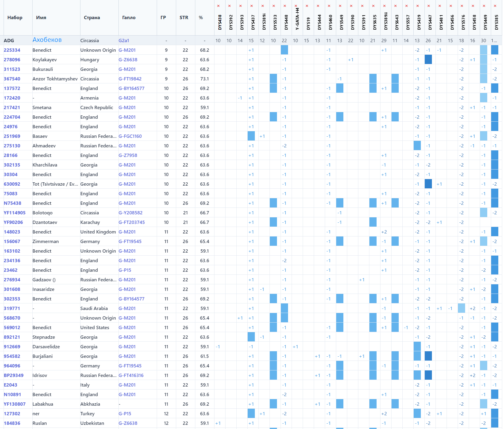Screen dimensions: 504x429
Task: Close the DYS439 column with its X
Action: click(x=418, y=6)
